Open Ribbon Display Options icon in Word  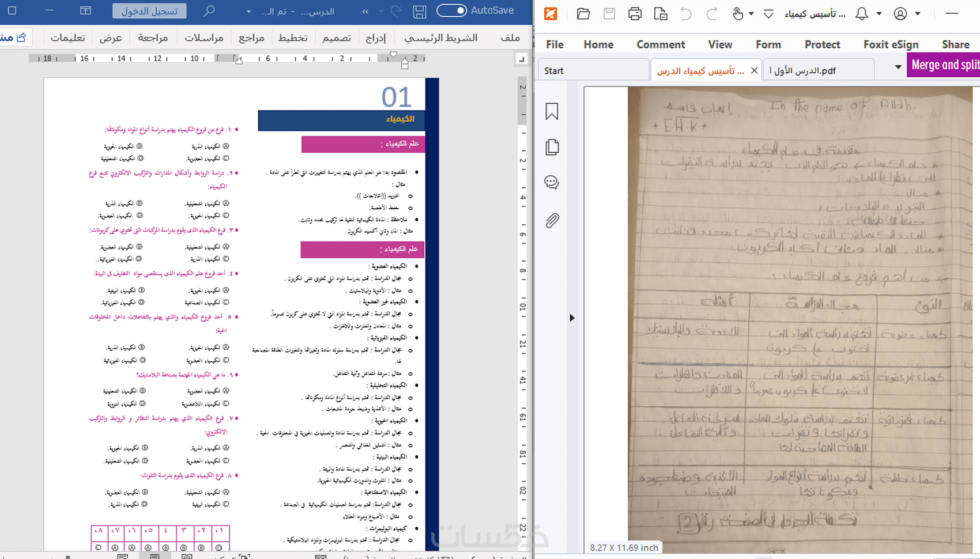pyautogui.click(x=85, y=11)
